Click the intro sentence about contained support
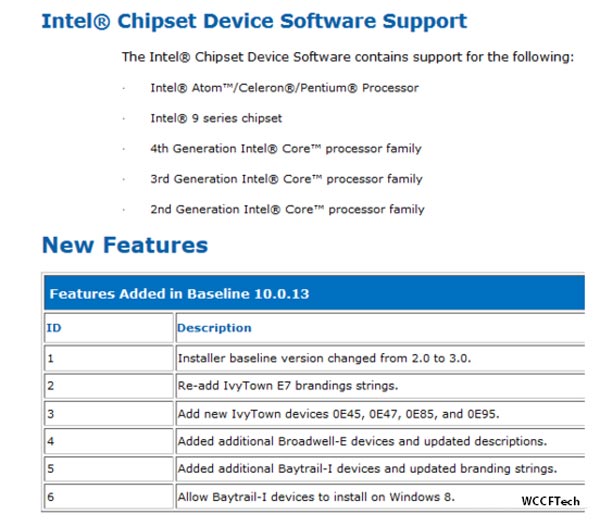 click(x=347, y=57)
